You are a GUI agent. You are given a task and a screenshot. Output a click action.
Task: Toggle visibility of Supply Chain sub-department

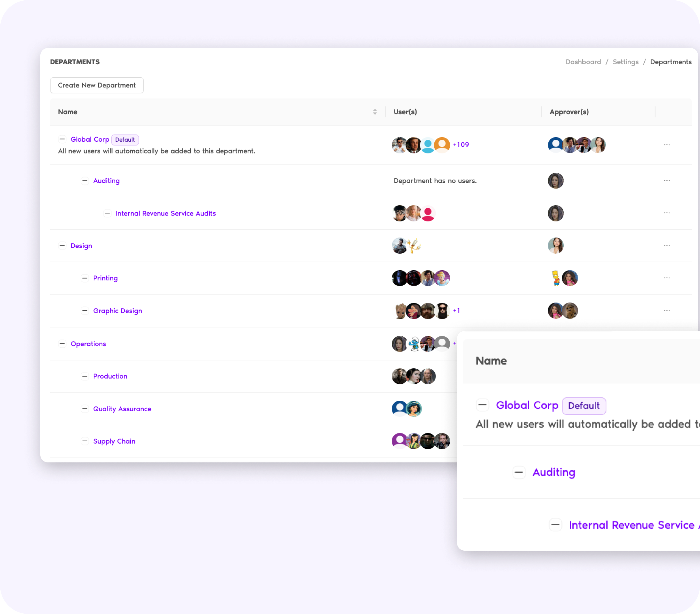(84, 440)
